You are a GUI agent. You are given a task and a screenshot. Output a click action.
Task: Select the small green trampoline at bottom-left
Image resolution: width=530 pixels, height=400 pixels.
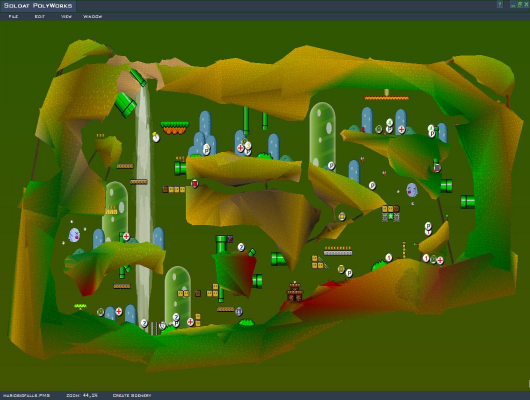click(80, 306)
